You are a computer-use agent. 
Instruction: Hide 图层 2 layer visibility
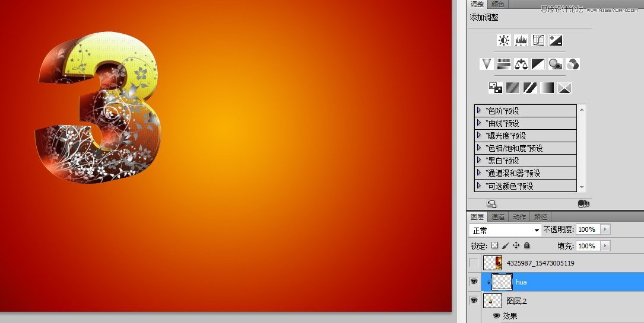coord(474,300)
